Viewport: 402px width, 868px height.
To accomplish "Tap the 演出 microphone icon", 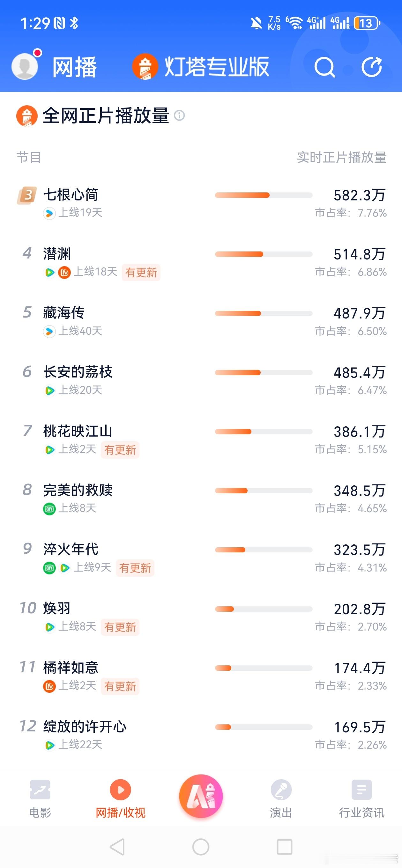I will pyautogui.click(x=281, y=789).
